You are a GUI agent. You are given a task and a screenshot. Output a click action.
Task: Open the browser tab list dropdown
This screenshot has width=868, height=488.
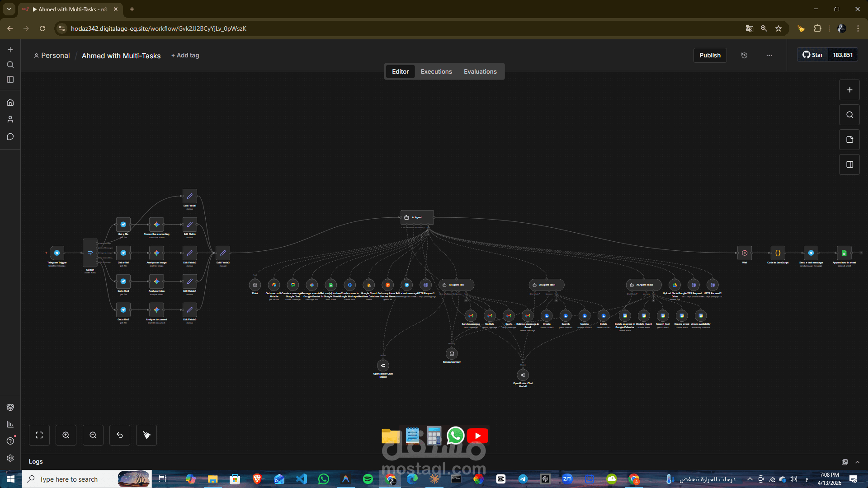tap(9, 9)
